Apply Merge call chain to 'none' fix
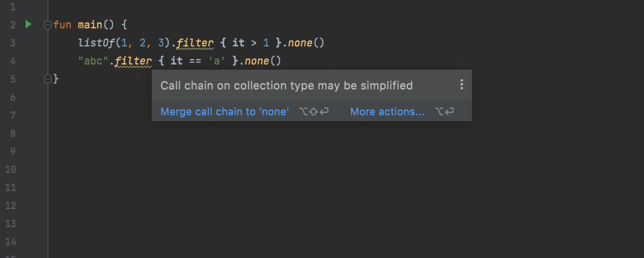This screenshot has width=644, height=258. [225, 112]
